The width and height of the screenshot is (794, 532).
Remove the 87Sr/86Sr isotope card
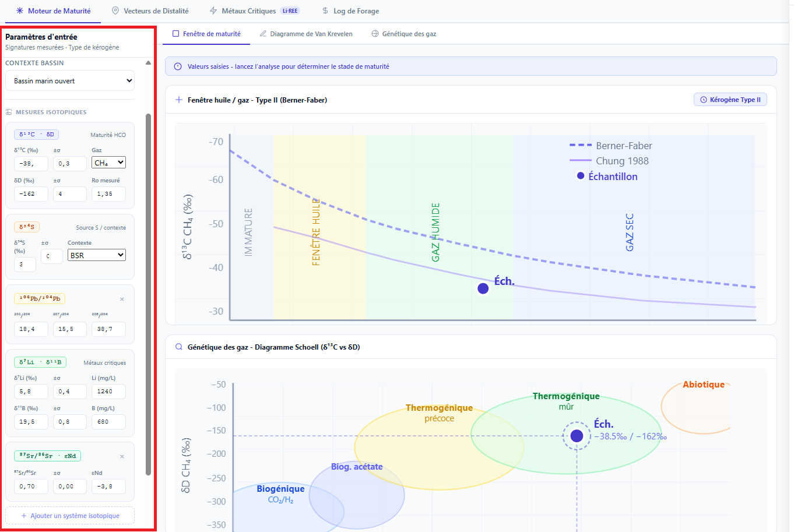pos(122,456)
